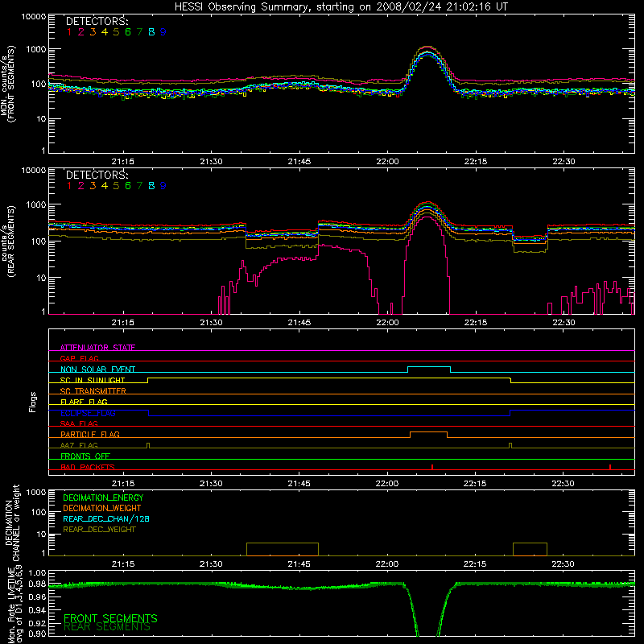This screenshot has height=644, width=644.
Task: Click the 21:45 time tick under the decimation panel
Action: [x=299, y=564]
